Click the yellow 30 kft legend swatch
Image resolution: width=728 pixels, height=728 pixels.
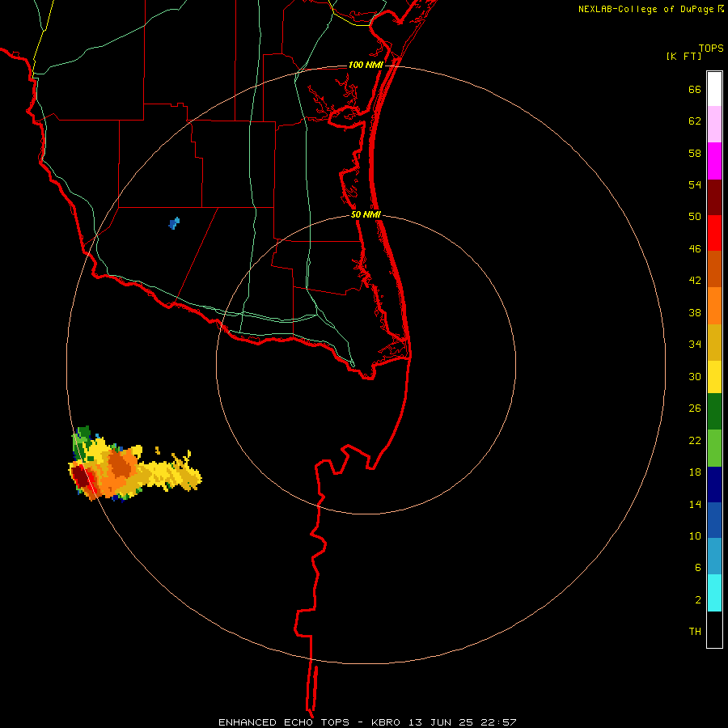(x=714, y=377)
